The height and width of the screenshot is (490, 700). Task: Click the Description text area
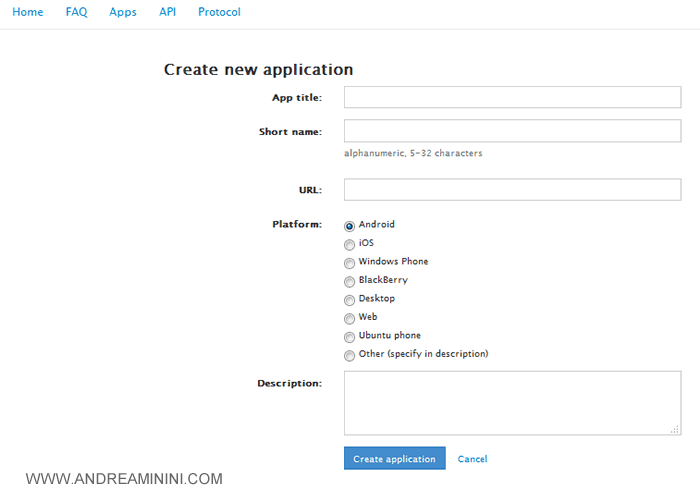point(512,403)
